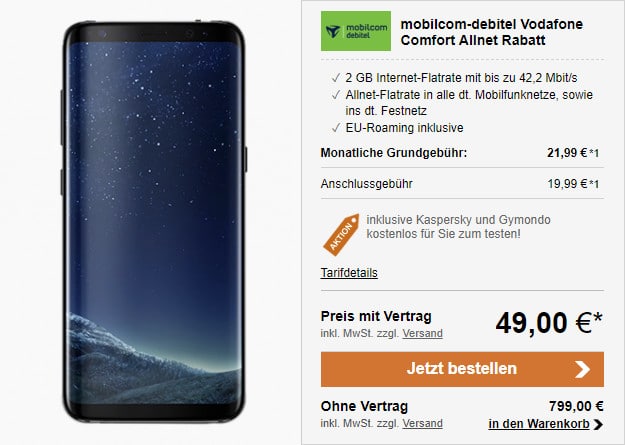Click the 799,00 € price without contract

(x=576, y=406)
